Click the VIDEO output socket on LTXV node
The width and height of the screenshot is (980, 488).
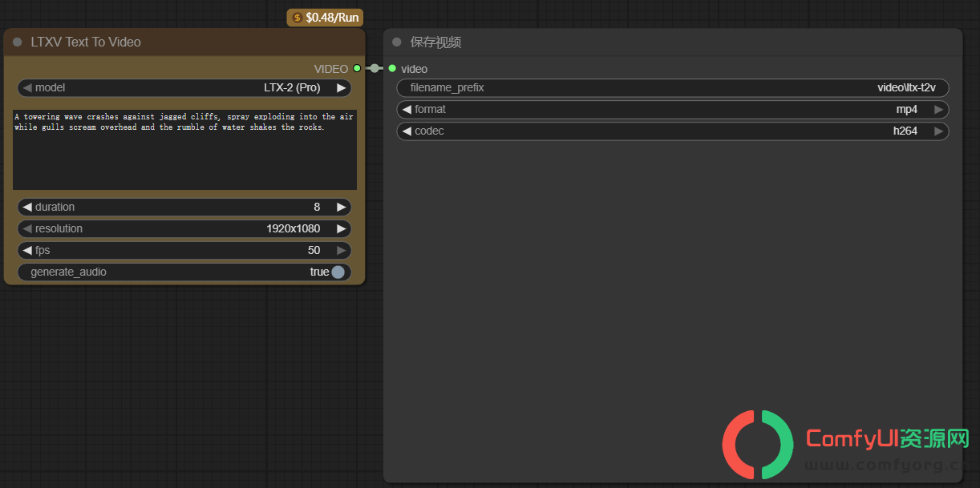coord(357,69)
